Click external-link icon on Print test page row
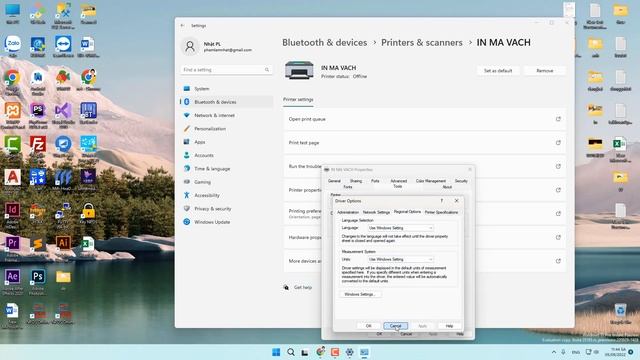This screenshot has height=360, width=640. [x=558, y=143]
